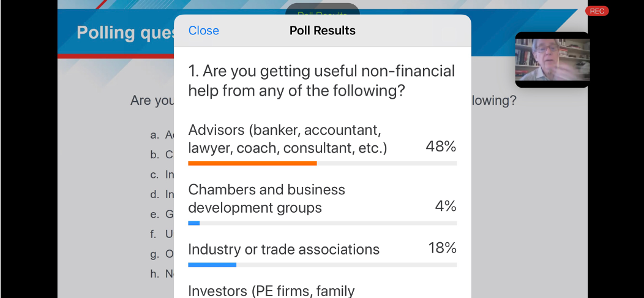The height and width of the screenshot is (298, 644).
Task: Click the Advisors poll option text
Action: click(x=288, y=139)
